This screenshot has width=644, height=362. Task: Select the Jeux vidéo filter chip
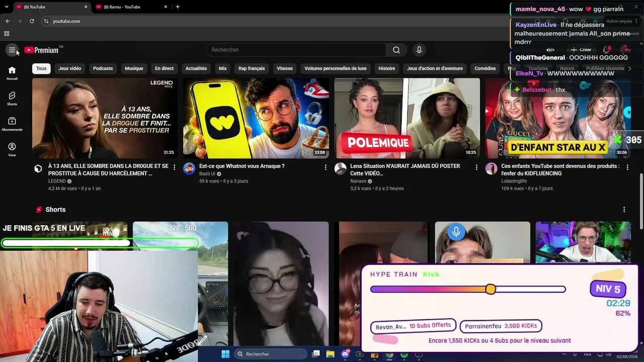70,68
